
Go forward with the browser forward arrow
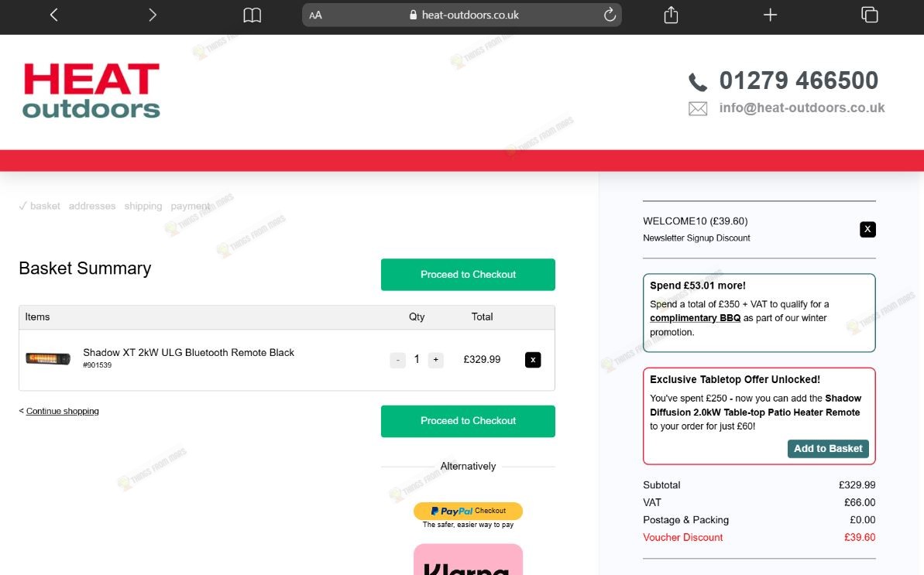[152, 15]
